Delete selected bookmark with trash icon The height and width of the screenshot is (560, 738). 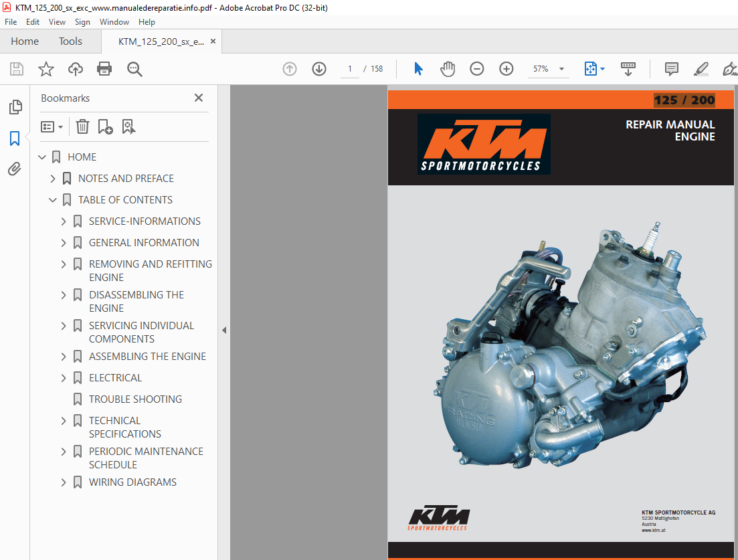tap(82, 126)
